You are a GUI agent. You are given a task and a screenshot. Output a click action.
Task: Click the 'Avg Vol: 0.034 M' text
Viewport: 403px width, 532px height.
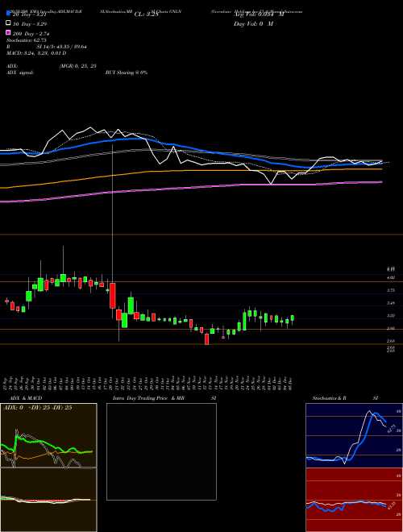259,15
